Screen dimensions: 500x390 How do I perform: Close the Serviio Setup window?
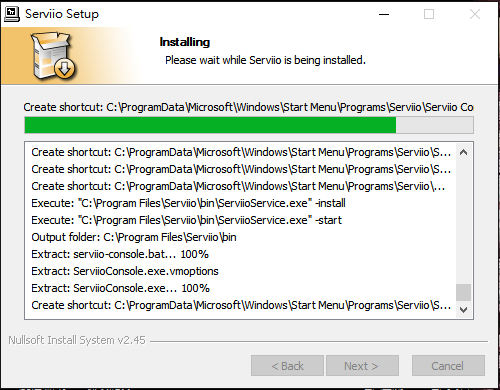pos(475,14)
